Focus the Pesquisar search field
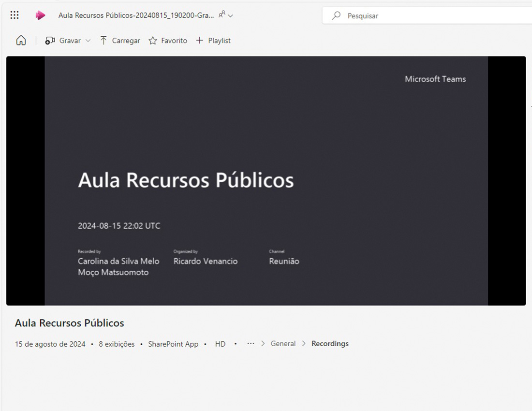 pyautogui.click(x=427, y=15)
